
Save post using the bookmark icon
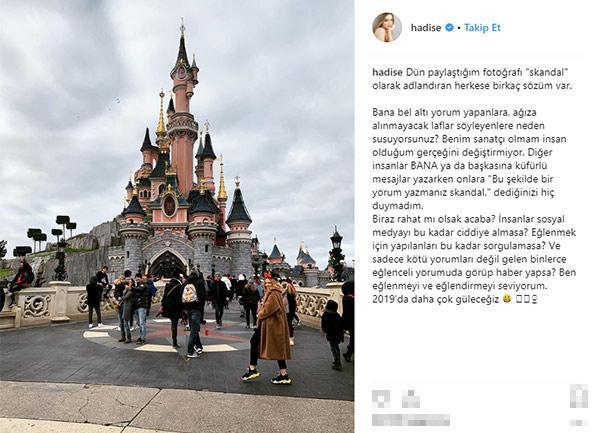[x=579, y=396]
